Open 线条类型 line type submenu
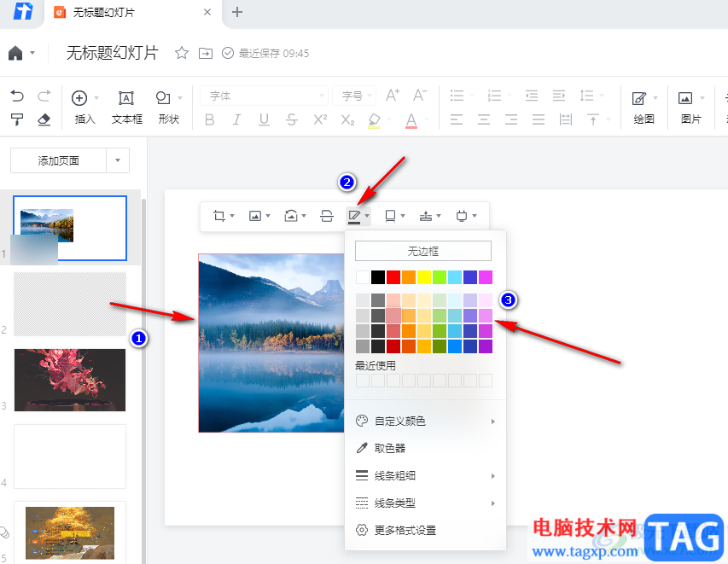Viewport: 728px width, 564px height. pyautogui.click(x=425, y=503)
